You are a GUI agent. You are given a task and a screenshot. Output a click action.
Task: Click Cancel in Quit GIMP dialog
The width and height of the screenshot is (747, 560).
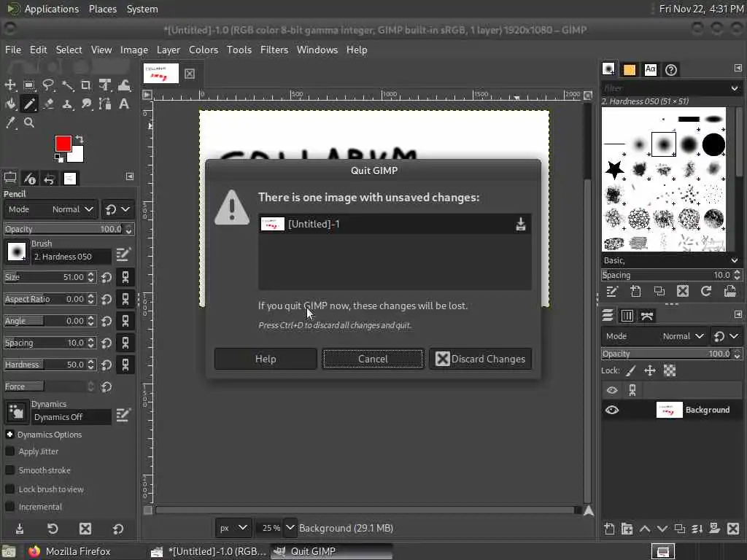tap(373, 359)
